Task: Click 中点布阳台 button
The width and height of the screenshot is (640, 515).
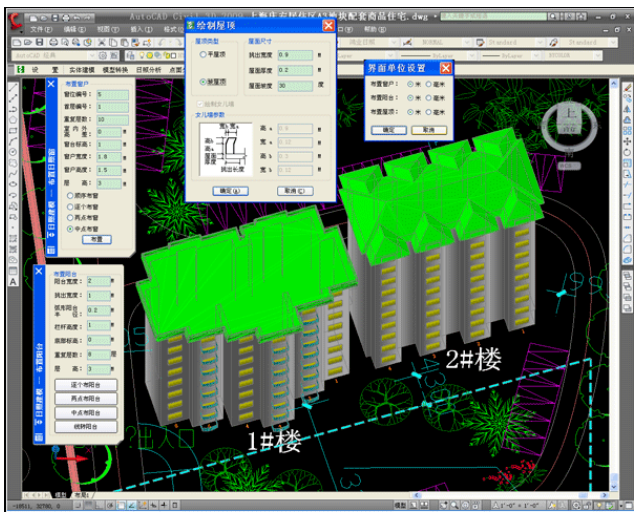Action: (x=86, y=413)
